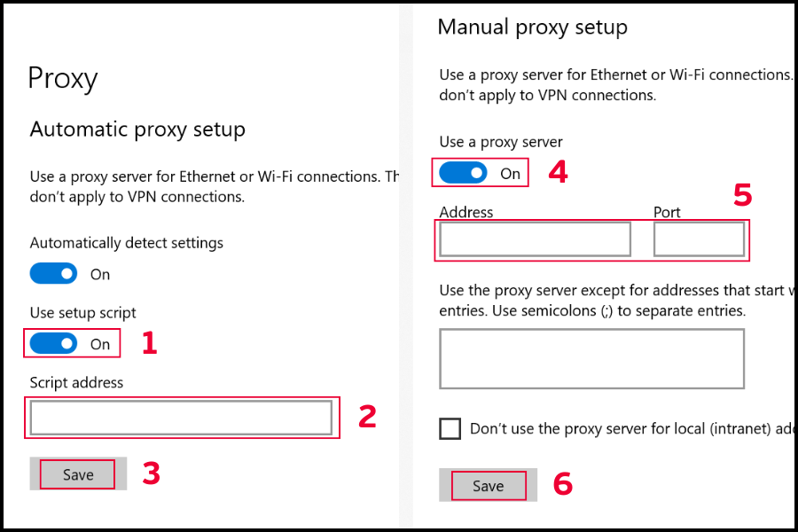Click the red number 1 annotation
This screenshot has width=798, height=532.
tap(149, 343)
